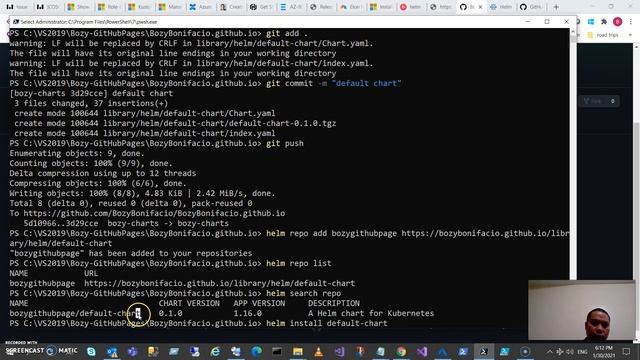Viewport: 640px width, 360px height.
Task: Switch to the last GitHub browser tab
Action: [x=531, y=7]
